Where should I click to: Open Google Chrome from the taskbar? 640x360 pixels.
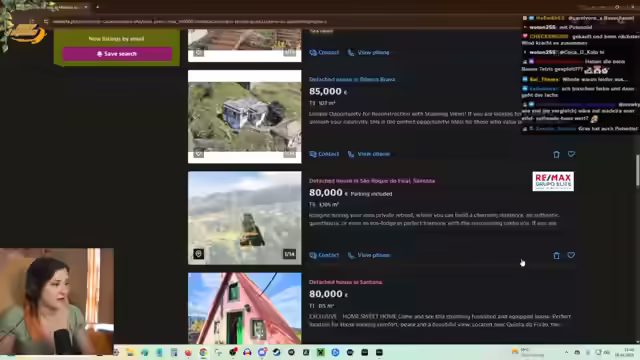(x=203, y=352)
